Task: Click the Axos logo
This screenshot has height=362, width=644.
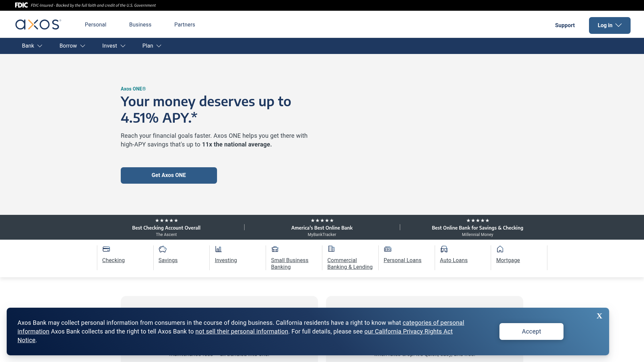Action: [38, 24]
